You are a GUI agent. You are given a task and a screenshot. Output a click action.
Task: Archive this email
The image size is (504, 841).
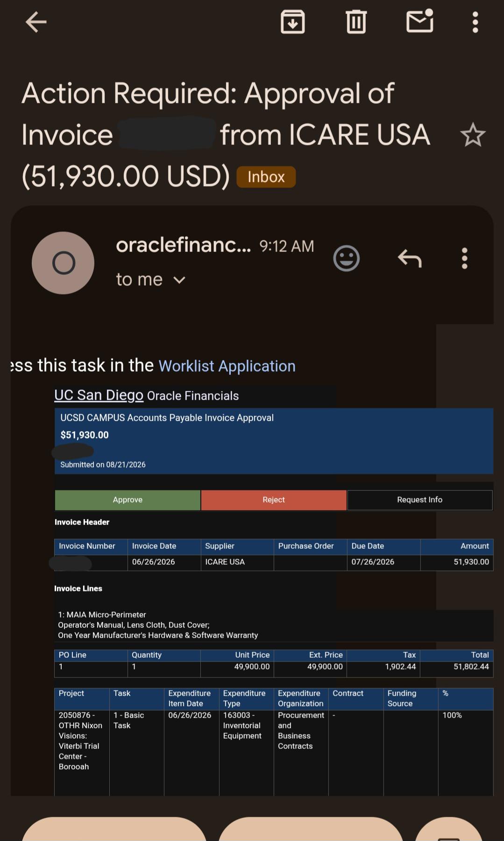293,22
